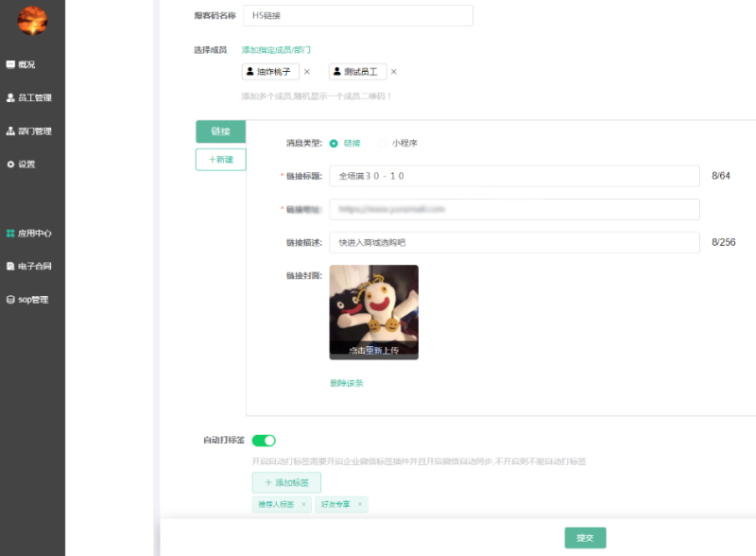
Task: Remove the 测试员工 member chip
Action: tap(394, 71)
